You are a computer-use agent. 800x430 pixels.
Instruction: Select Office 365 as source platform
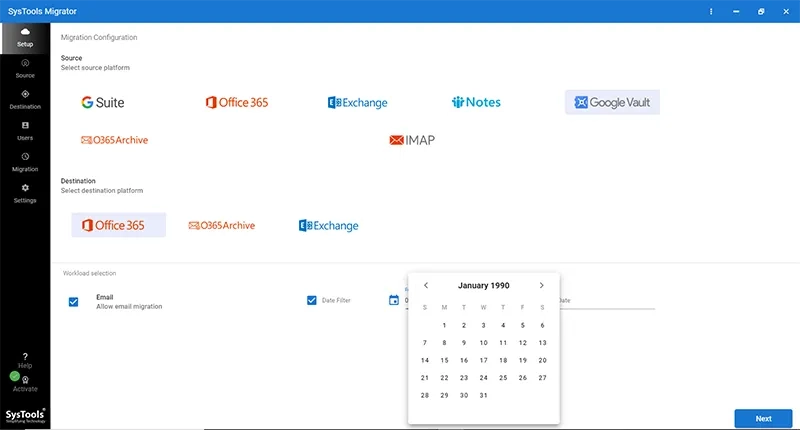click(x=237, y=103)
